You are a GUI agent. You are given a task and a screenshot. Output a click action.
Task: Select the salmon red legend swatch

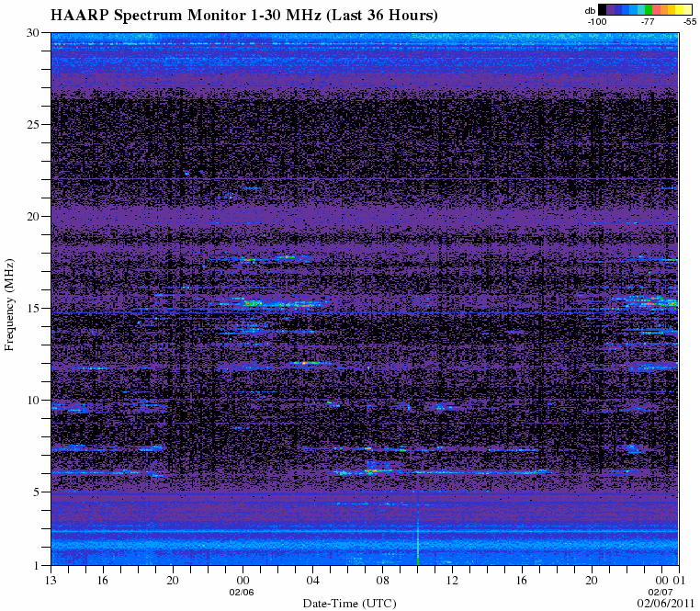[x=656, y=9]
